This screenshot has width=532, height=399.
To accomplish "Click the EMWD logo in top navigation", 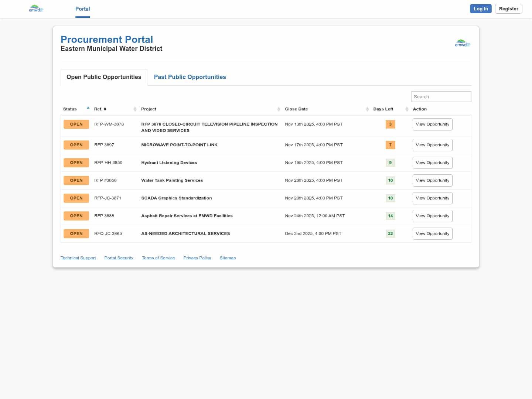I will pyautogui.click(x=36, y=8).
